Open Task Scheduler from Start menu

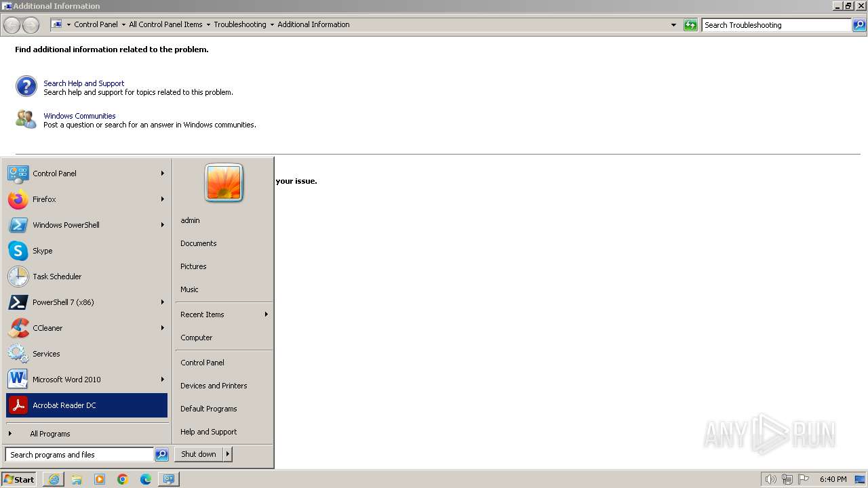[x=18, y=277]
